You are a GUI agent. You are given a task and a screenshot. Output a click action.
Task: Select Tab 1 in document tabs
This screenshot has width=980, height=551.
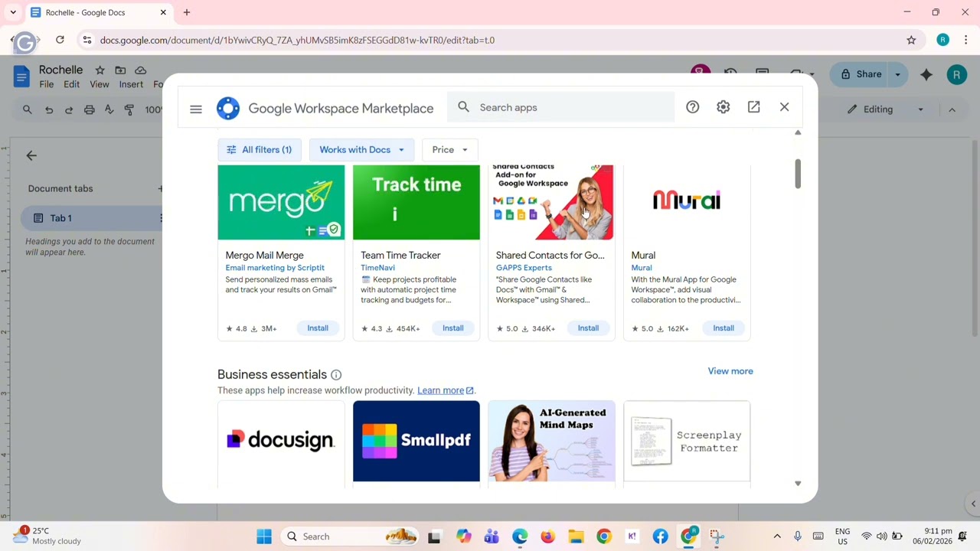tap(92, 218)
